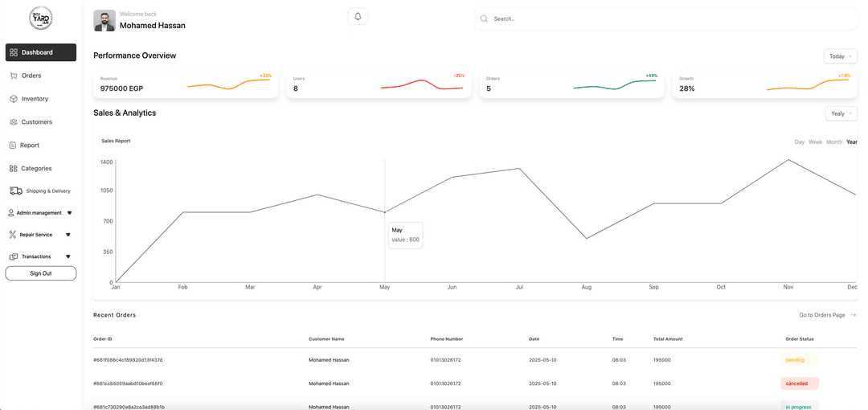The image size is (868, 410).
Task: Click the YARO logo in sidebar
Action: point(40,18)
